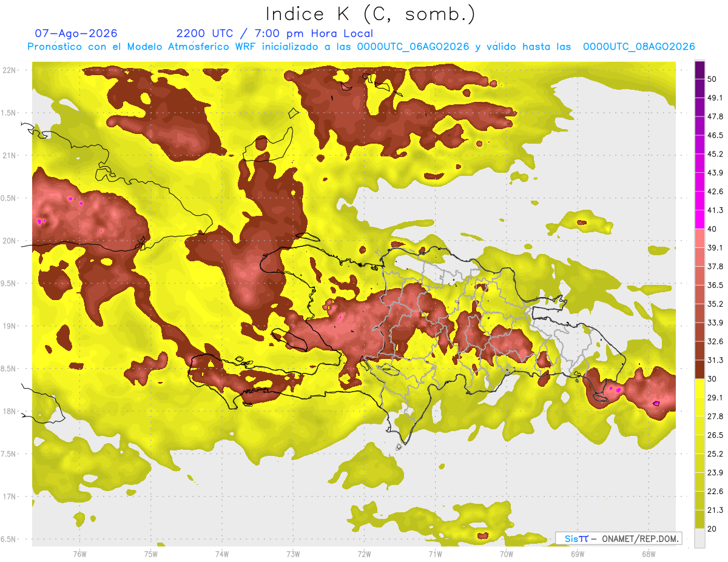Click the light gray legend swatch below 20
Image resolution: width=728 pixels, height=562 pixels.
pos(699,538)
